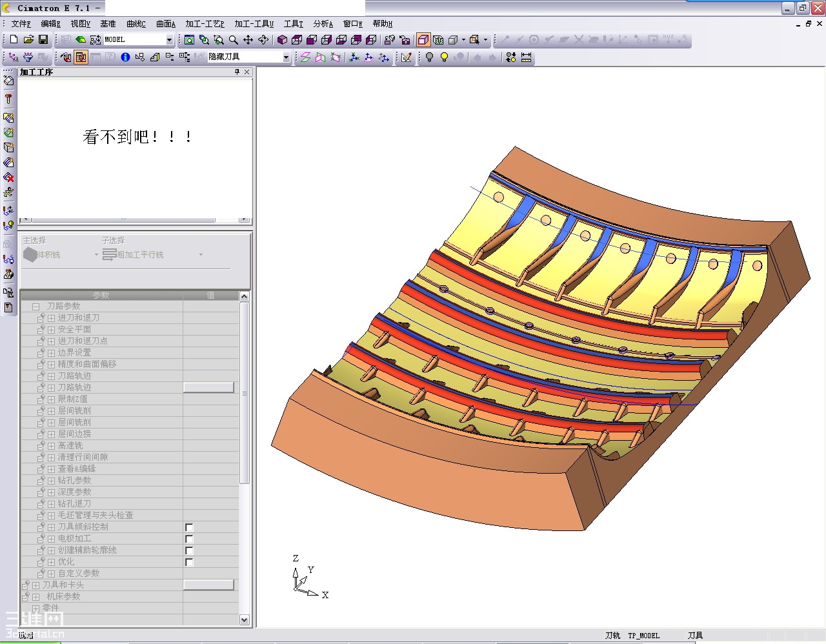Click the value button in 刀具和卡头 row
The width and height of the screenshot is (826, 644).
click(208, 585)
